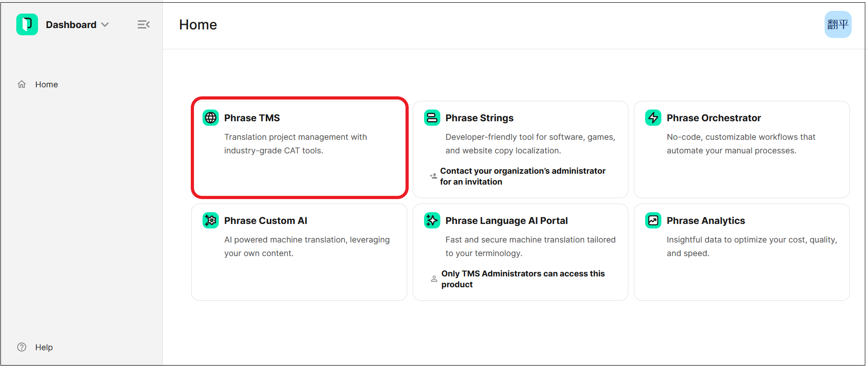Open Phrase Analytics product
The height and width of the screenshot is (366, 868).
705,221
